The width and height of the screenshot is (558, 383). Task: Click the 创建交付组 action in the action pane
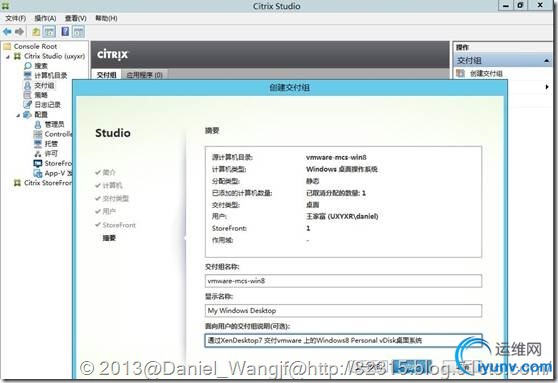pos(486,73)
